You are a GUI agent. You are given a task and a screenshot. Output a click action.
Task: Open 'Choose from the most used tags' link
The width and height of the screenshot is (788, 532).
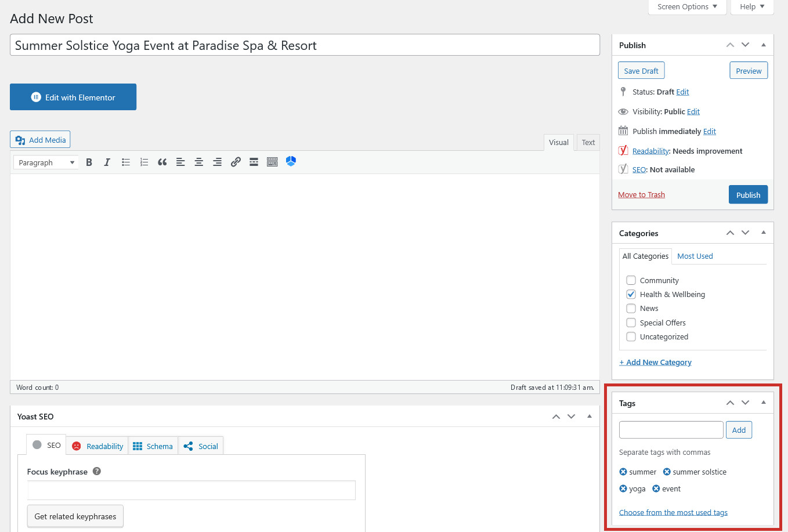pos(673,512)
